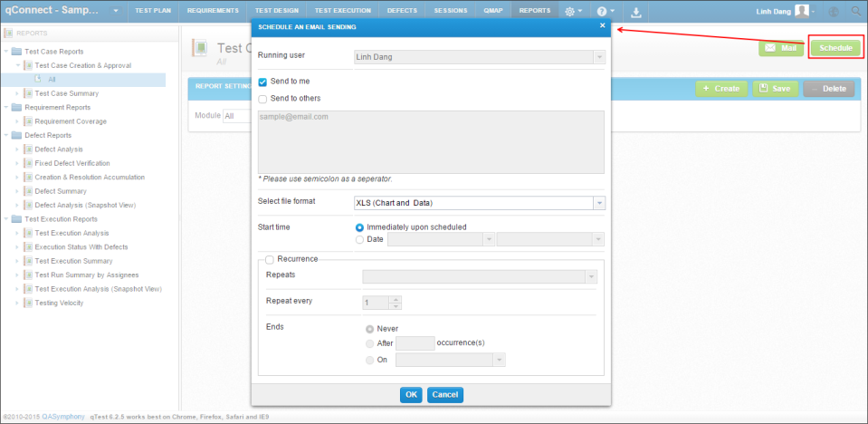Enable the Recurrence checkbox

[270, 259]
